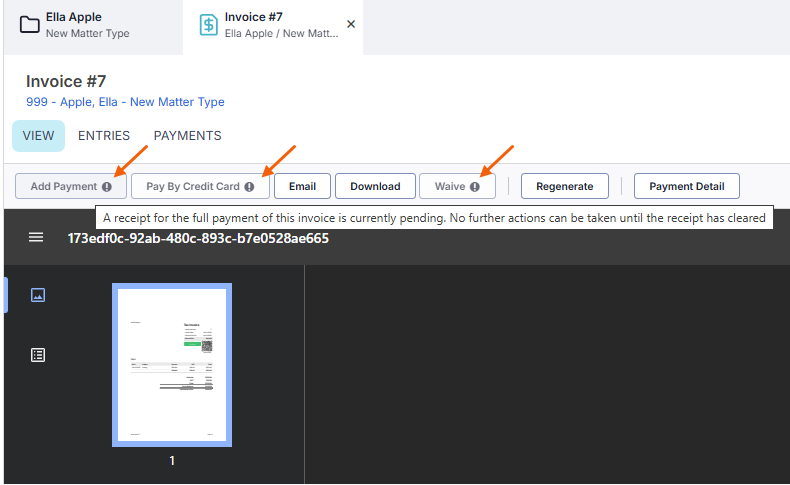Click the page number 1 label
This screenshot has width=790, height=485.
tap(172, 460)
